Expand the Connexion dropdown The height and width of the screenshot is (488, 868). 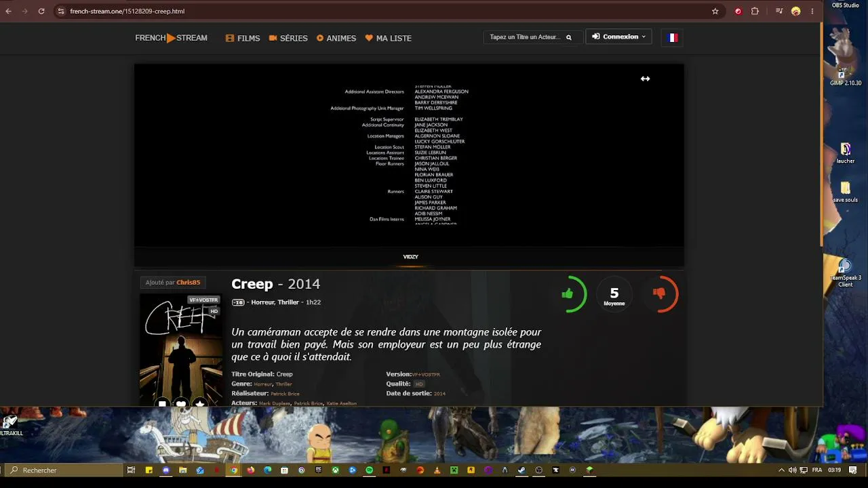coord(618,37)
